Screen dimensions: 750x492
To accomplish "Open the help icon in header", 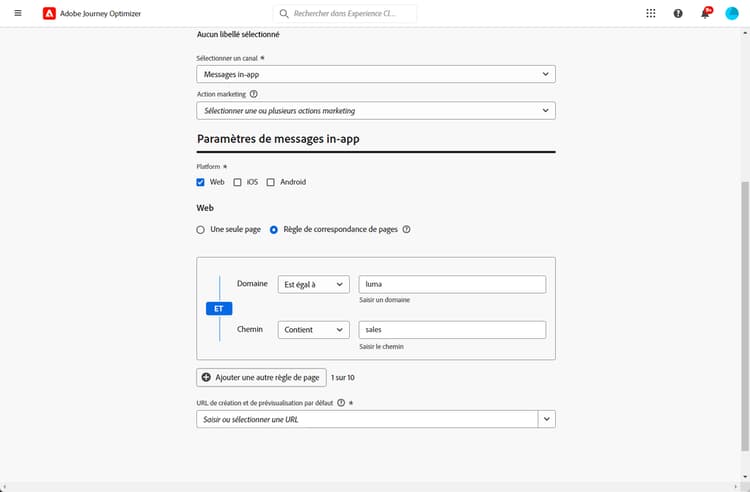I will [x=678, y=14].
